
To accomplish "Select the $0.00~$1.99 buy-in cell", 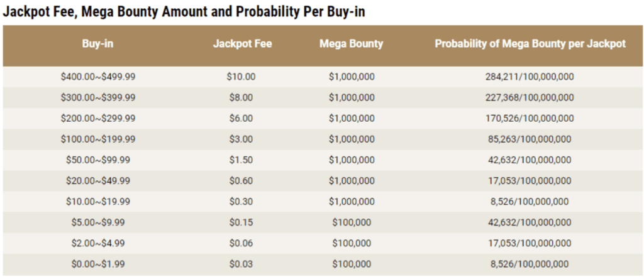I will (x=98, y=264).
